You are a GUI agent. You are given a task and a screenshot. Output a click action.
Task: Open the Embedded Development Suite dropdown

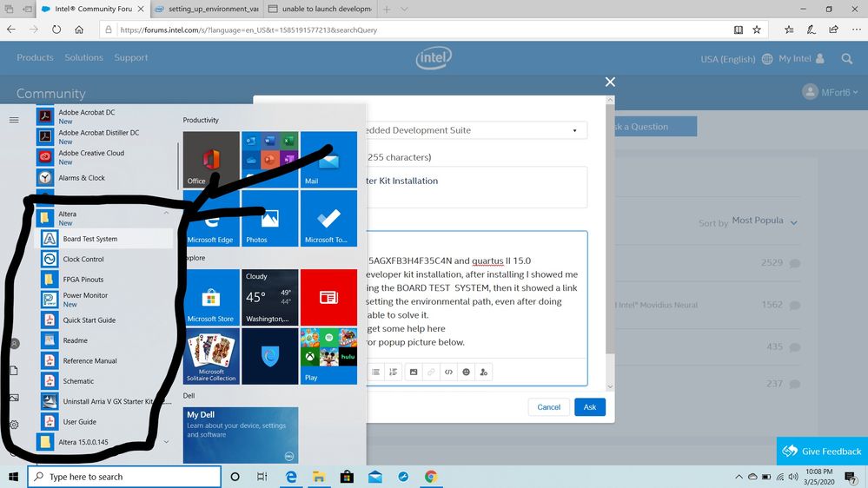(476, 130)
